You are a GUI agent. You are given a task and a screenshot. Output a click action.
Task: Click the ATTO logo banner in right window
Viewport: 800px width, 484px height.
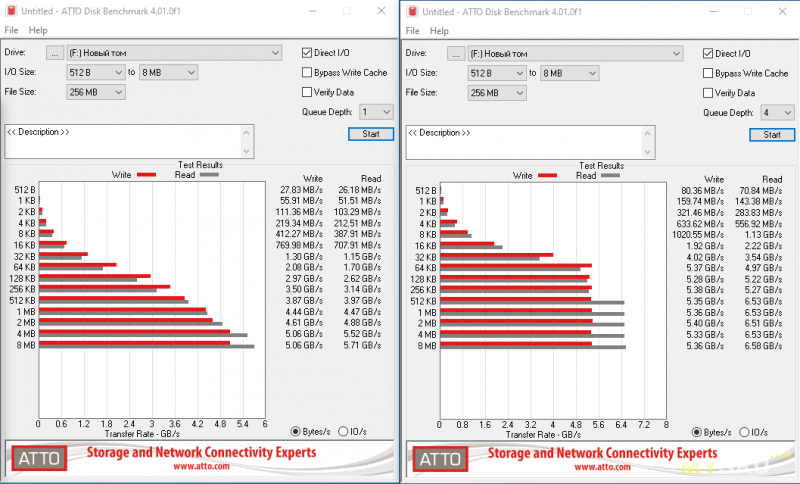coord(439,458)
